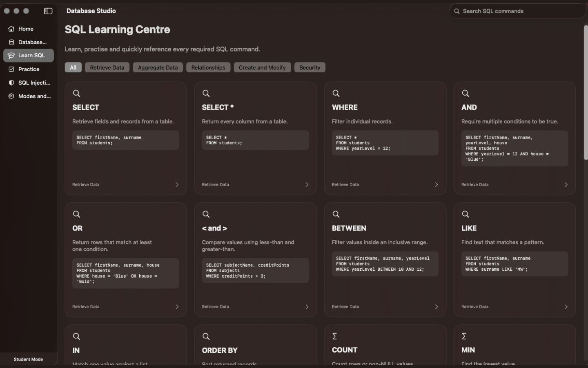Screen dimensions: 588x368
Task: Click the magnifier icon on the SELECT card
Action: tap(76, 93)
